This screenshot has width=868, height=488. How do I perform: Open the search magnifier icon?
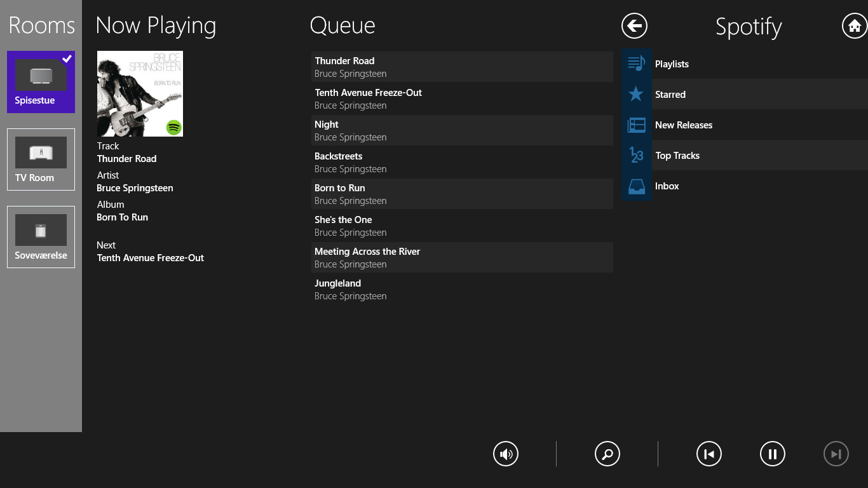point(607,454)
